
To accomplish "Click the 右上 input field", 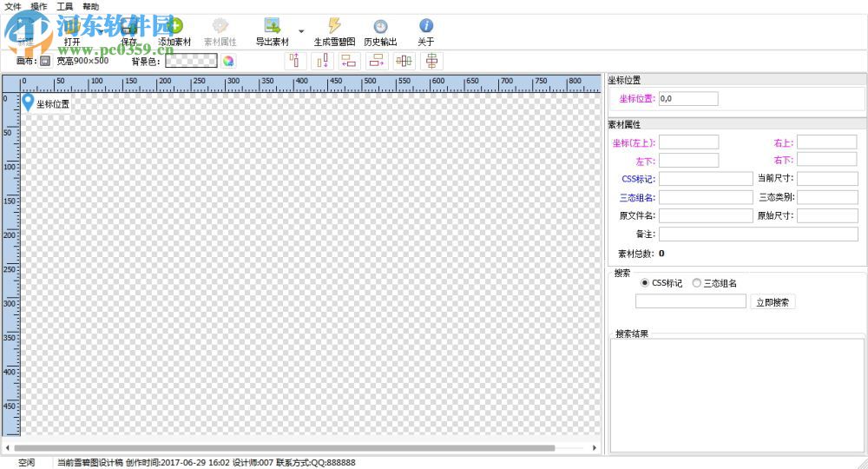I will [827, 142].
